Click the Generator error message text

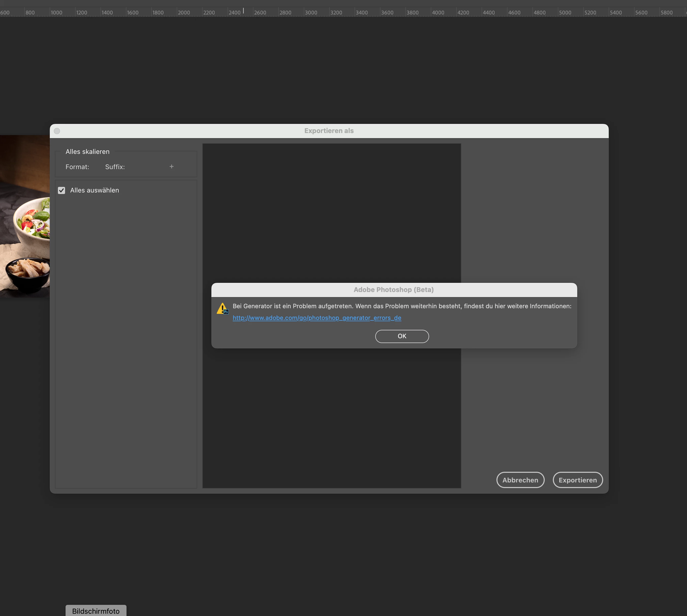tap(402, 306)
